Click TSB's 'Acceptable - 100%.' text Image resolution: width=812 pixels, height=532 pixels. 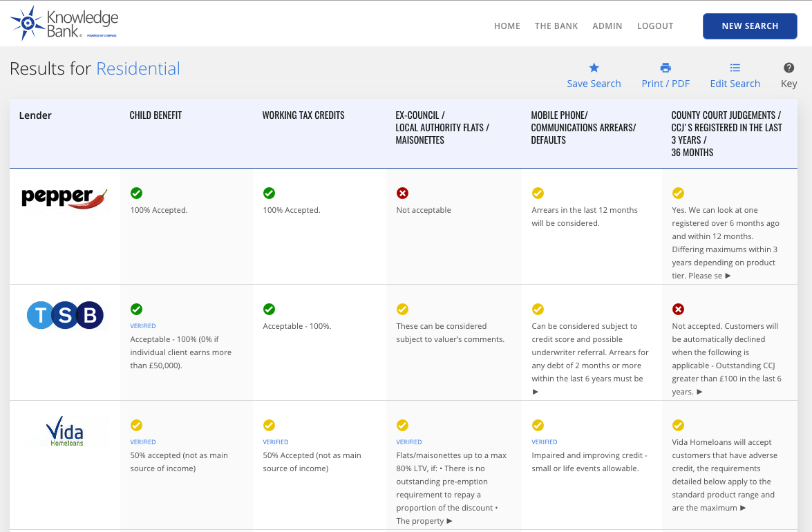coord(296,326)
